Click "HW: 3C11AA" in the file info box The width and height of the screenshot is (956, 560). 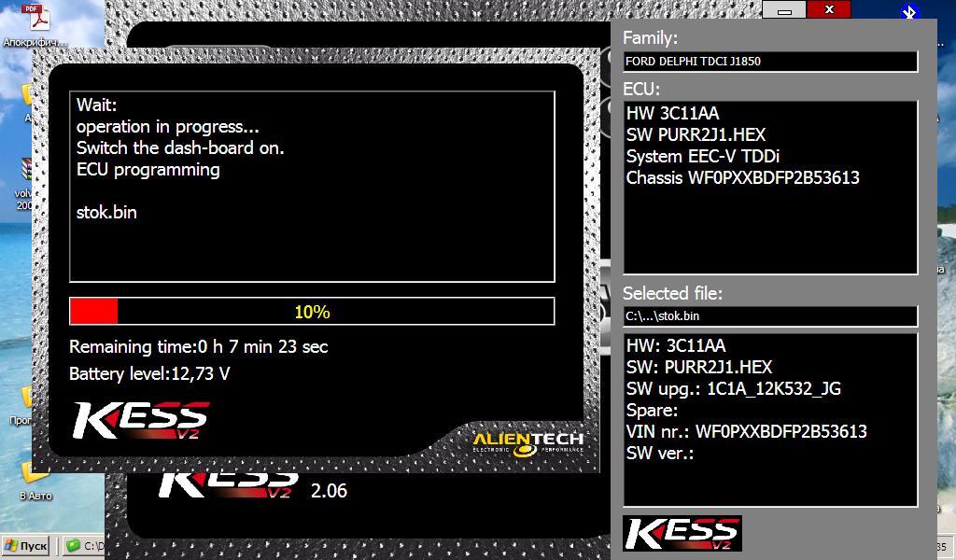pyautogui.click(x=676, y=346)
